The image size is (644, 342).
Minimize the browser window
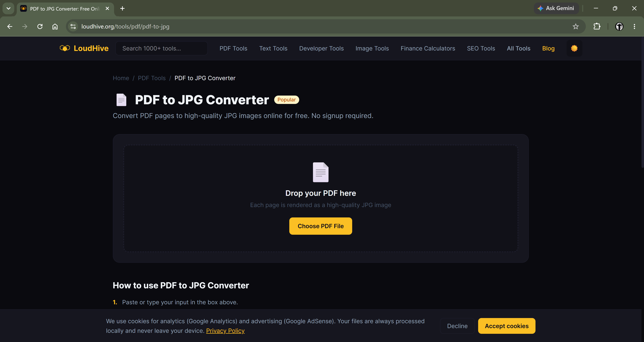pos(596,8)
